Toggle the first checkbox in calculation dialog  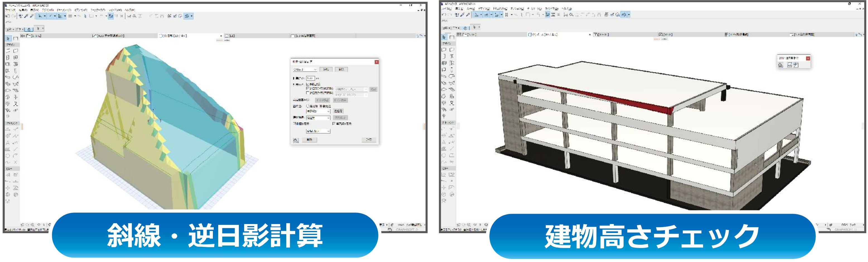(x=307, y=84)
